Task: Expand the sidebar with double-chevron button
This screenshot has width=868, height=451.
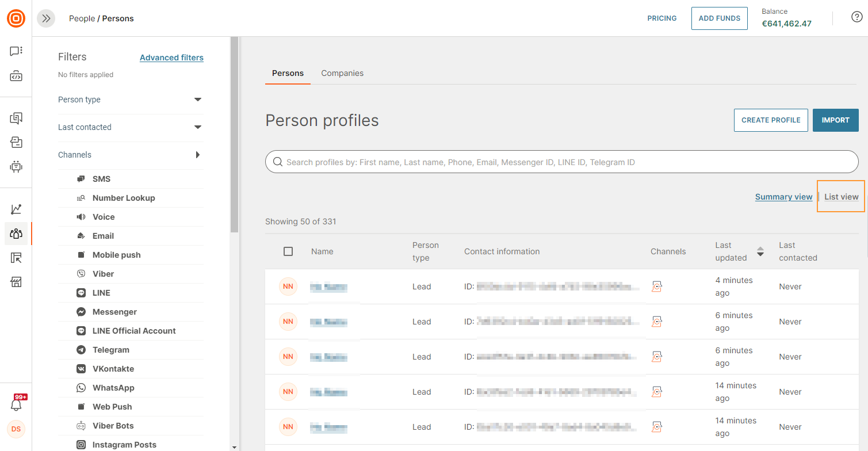Action: click(x=46, y=18)
